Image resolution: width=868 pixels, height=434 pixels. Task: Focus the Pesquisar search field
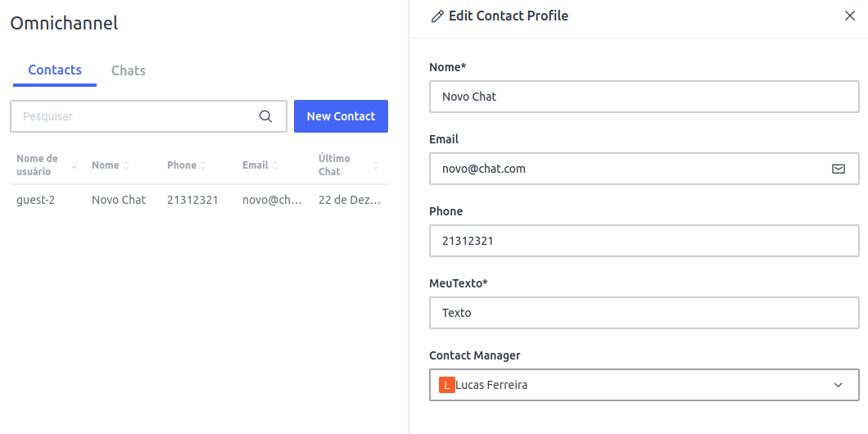coord(135,116)
